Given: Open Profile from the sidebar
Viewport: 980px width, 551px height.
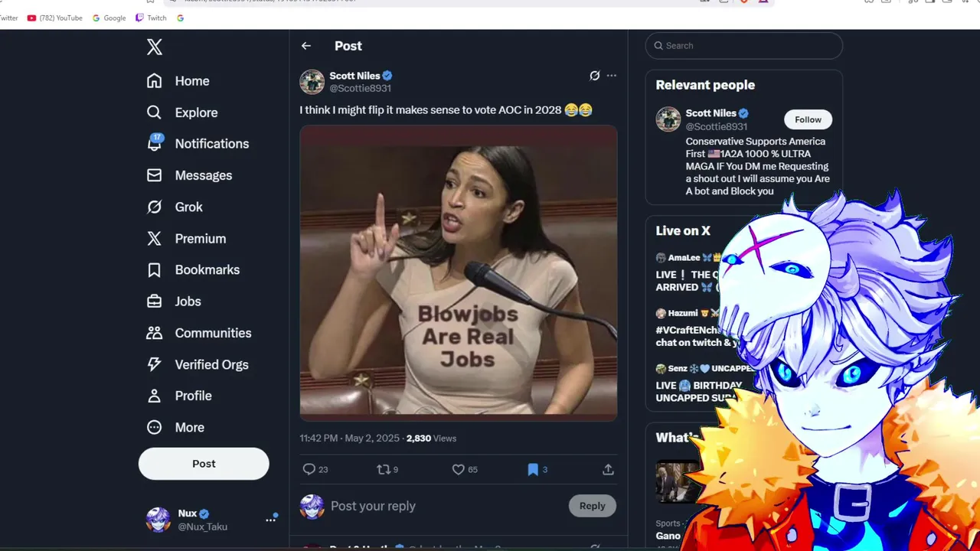Looking at the screenshot, I should [178, 396].
